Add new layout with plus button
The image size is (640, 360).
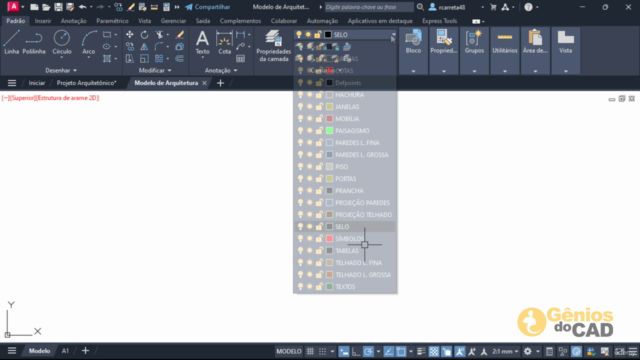(x=85, y=351)
